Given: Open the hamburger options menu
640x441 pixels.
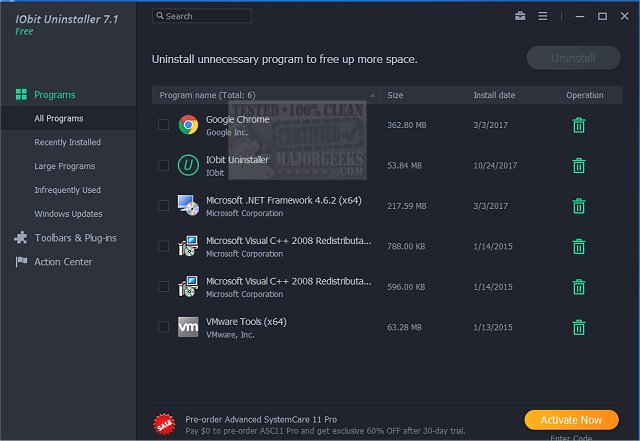Looking at the screenshot, I should pos(542,16).
